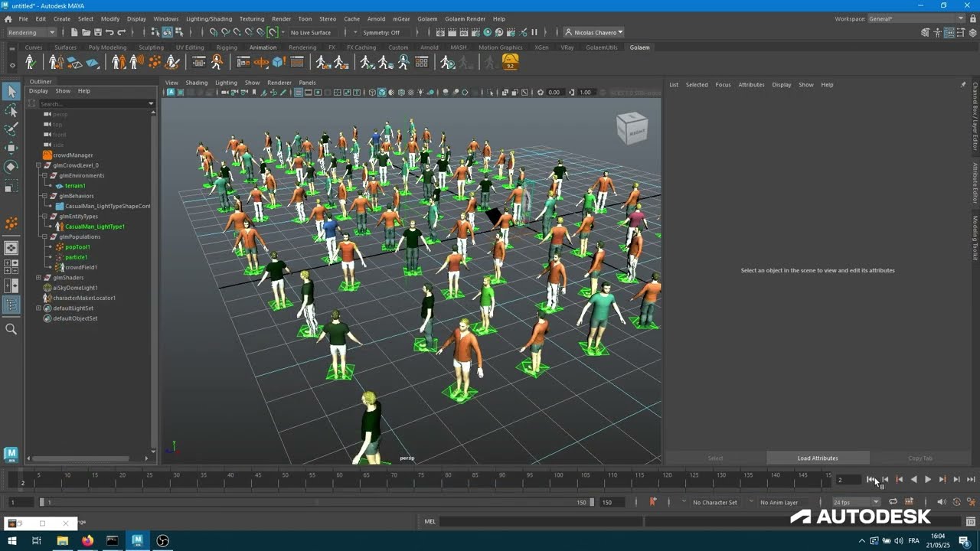Click Golaem population tool orange dots shelf icon
Image resolution: width=980 pixels, height=551 pixels.
click(155, 62)
